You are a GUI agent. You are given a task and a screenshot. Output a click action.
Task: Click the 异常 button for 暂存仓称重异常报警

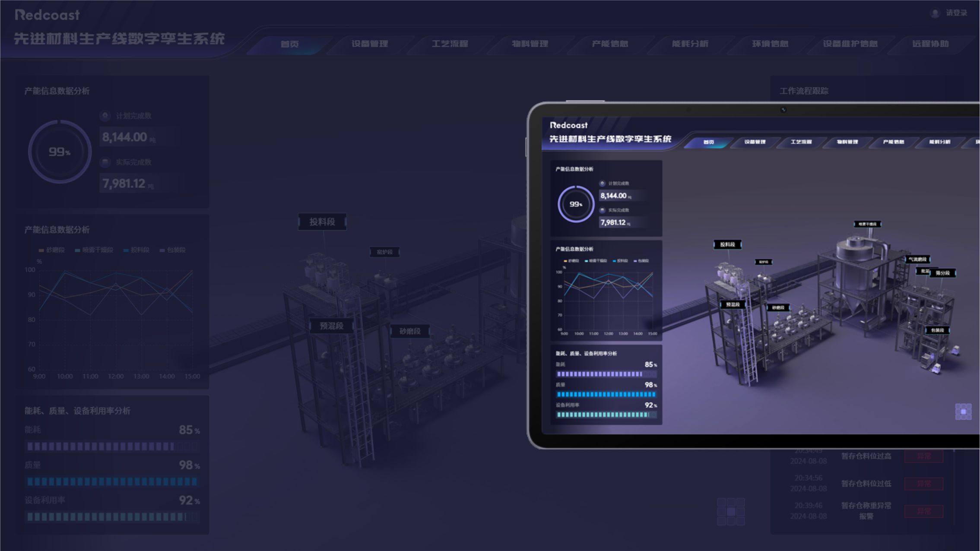coord(924,511)
